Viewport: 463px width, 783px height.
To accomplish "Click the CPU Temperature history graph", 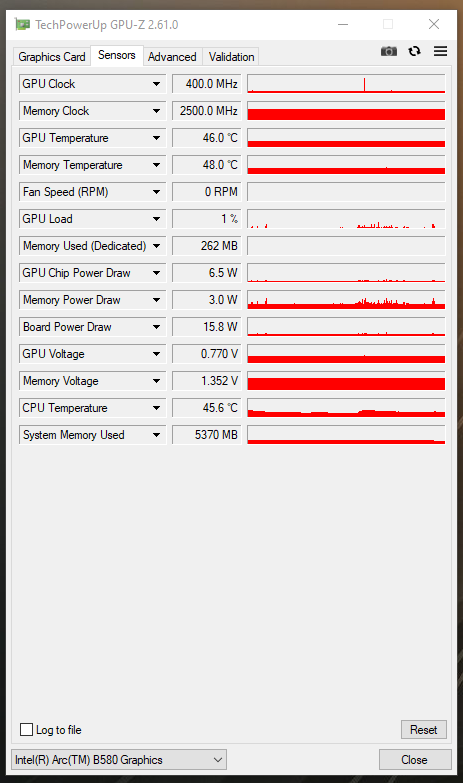I will coord(346,407).
